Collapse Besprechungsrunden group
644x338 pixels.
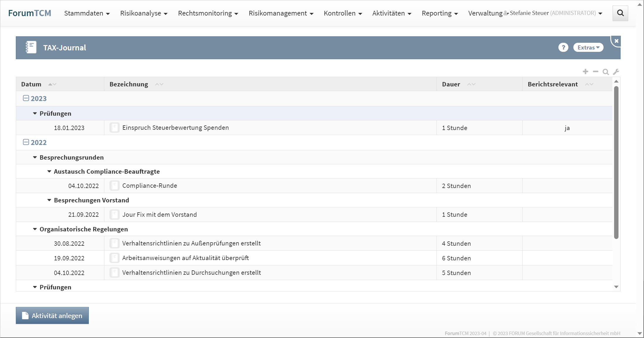click(x=35, y=158)
